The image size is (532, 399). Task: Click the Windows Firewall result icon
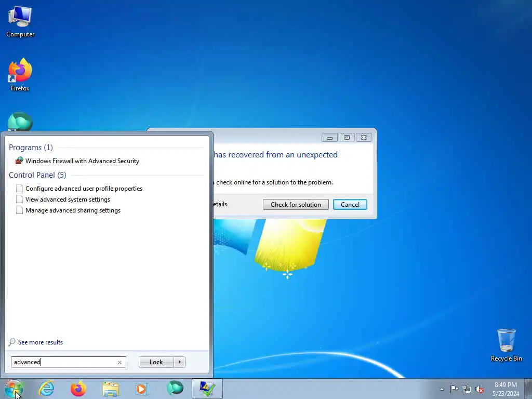point(19,161)
